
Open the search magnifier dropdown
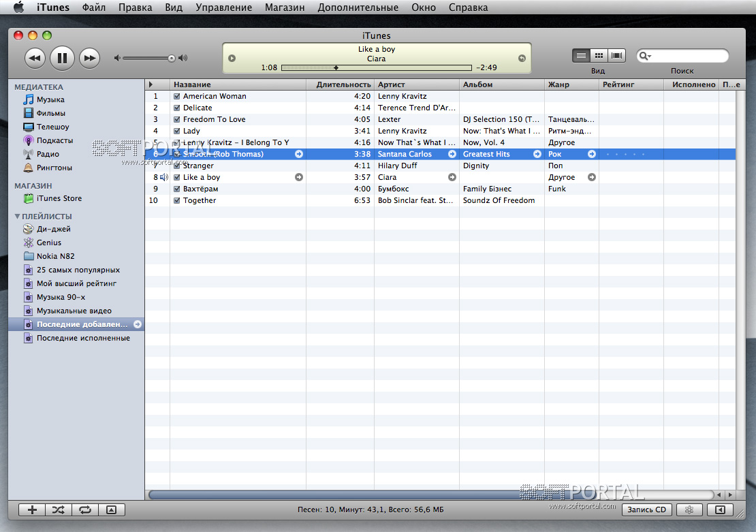(644, 56)
